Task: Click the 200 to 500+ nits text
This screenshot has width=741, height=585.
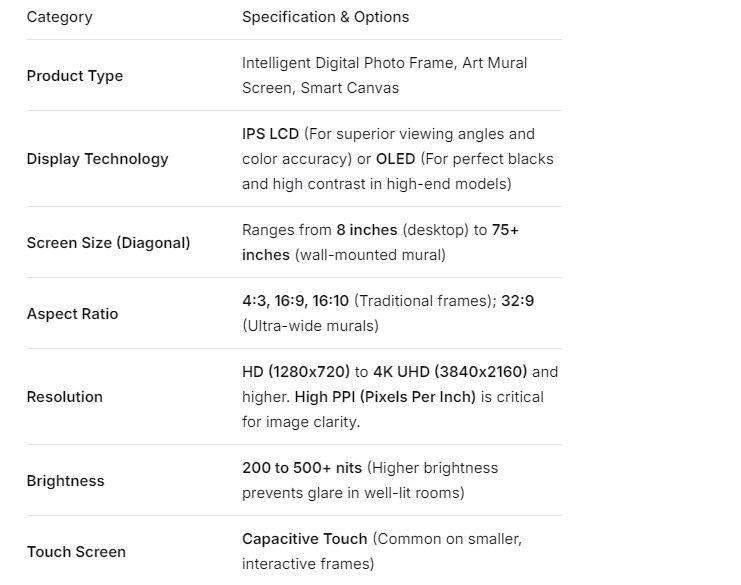Action: click(x=302, y=468)
